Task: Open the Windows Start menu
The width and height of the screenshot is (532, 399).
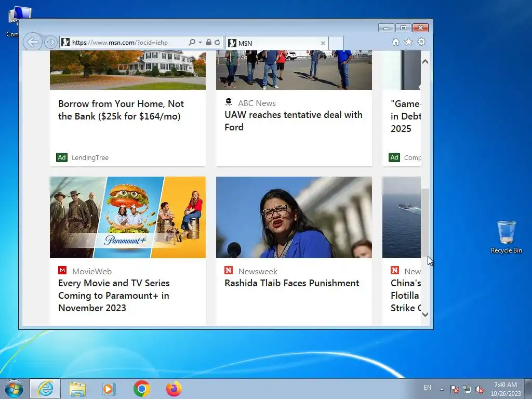Action: (x=14, y=389)
